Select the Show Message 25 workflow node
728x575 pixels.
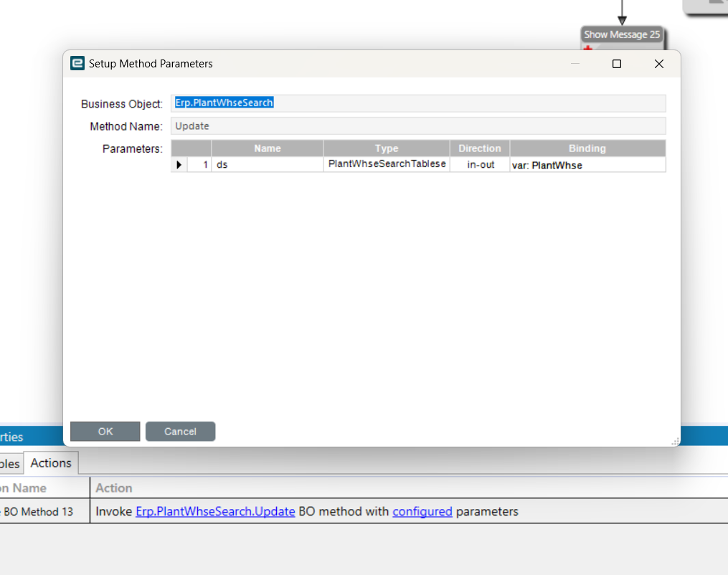tap(622, 35)
